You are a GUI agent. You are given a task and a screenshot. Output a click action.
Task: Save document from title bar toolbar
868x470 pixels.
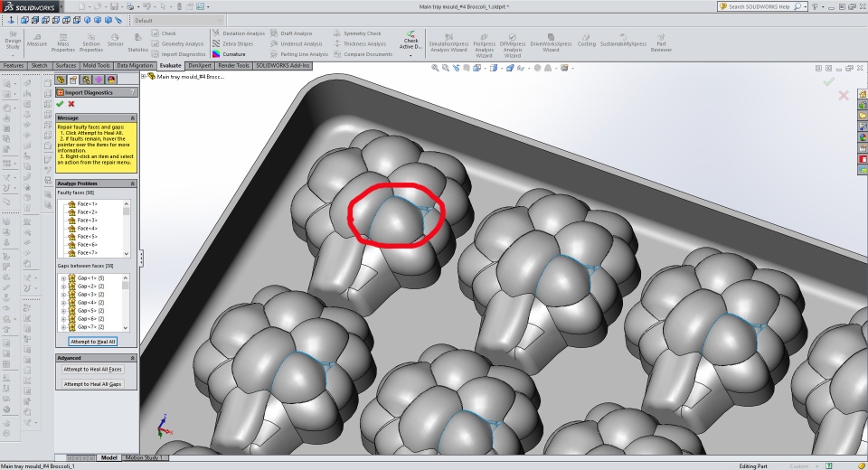(114, 6)
